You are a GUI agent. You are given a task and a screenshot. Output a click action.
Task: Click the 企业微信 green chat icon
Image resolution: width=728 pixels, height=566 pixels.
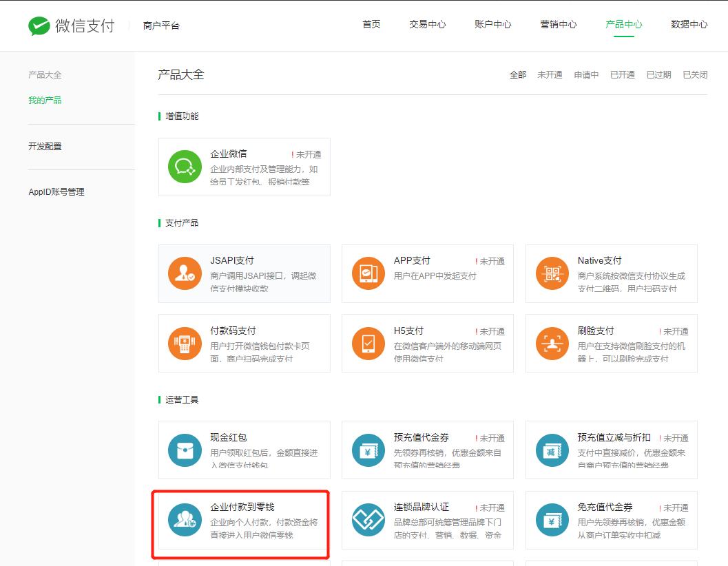[x=185, y=167]
